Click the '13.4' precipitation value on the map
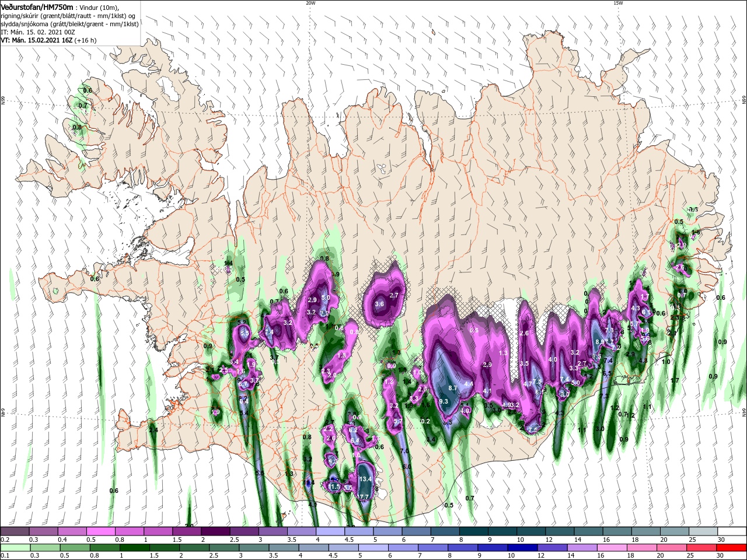Screen dimensions: 747x560 (365, 479)
